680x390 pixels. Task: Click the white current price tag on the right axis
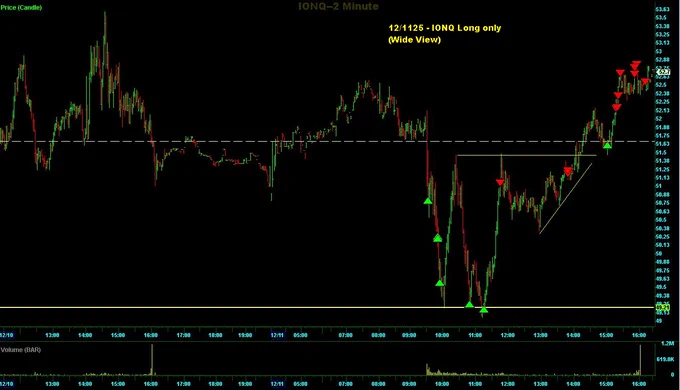tap(664, 72)
